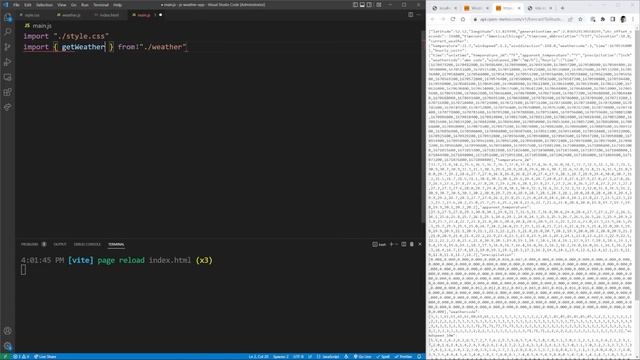Select the bash terminal label
Viewport: 640px width, 360px height.
(379, 244)
